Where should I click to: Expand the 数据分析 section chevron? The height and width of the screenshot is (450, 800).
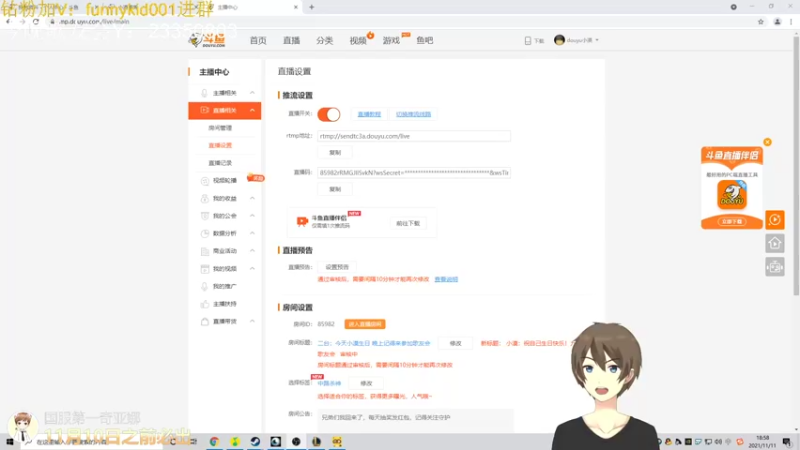pyautogui.click(x=252, y=233)
